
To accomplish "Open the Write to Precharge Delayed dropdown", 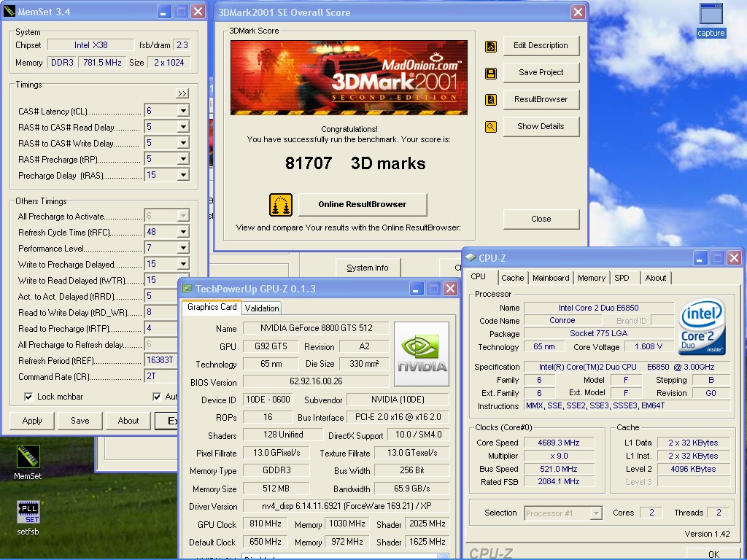I will [183, 264].
